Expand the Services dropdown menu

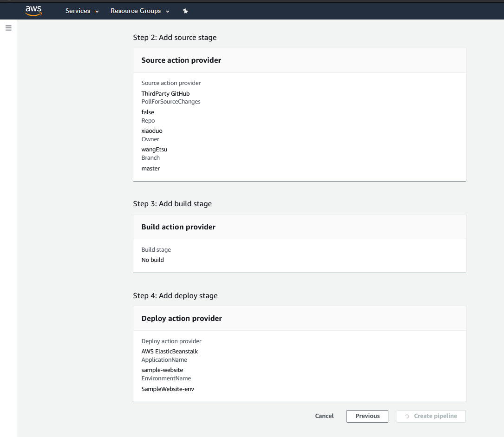coord(82,11)
